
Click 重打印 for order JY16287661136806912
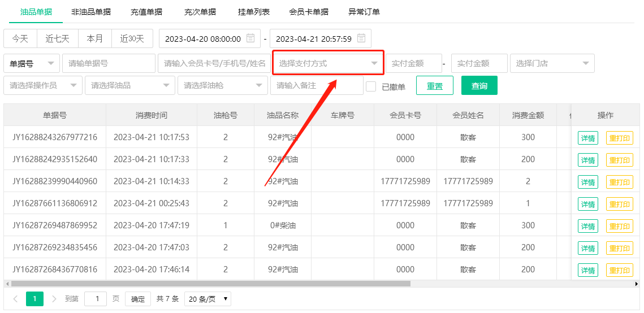click(620, 205)
